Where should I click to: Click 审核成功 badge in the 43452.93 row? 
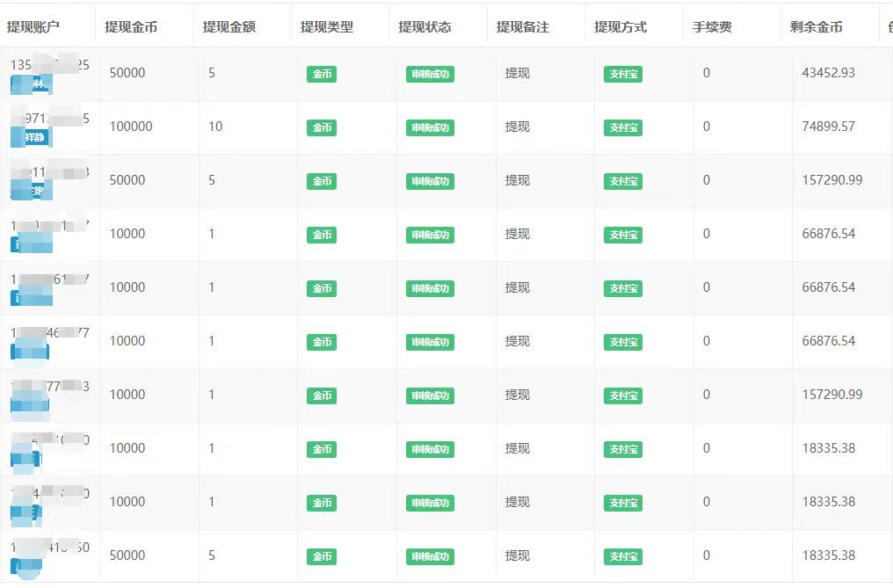coord(430,74)
